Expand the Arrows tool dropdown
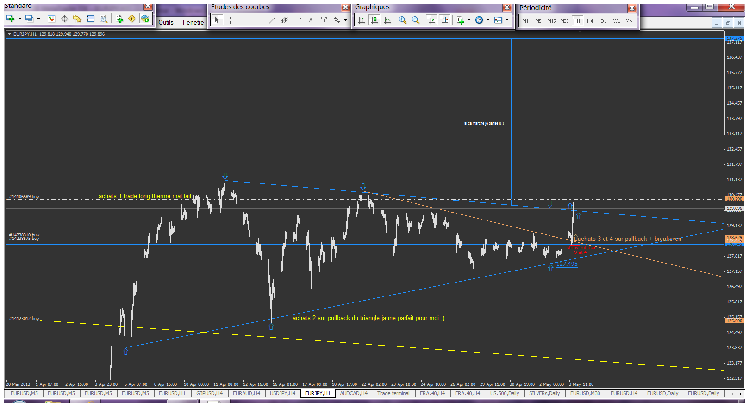 pos(345,21)
